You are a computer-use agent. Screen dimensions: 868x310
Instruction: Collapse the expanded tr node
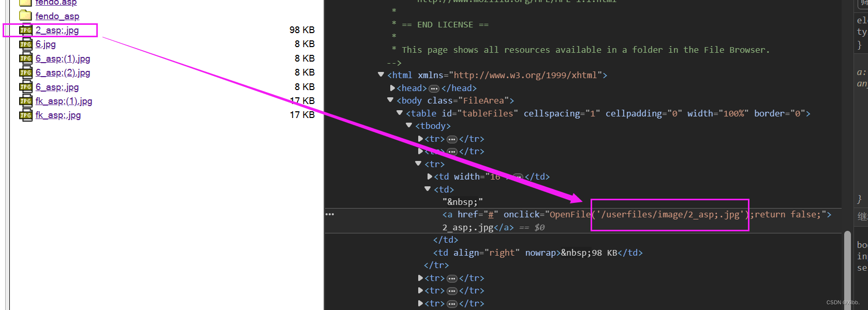coord(418,164)
